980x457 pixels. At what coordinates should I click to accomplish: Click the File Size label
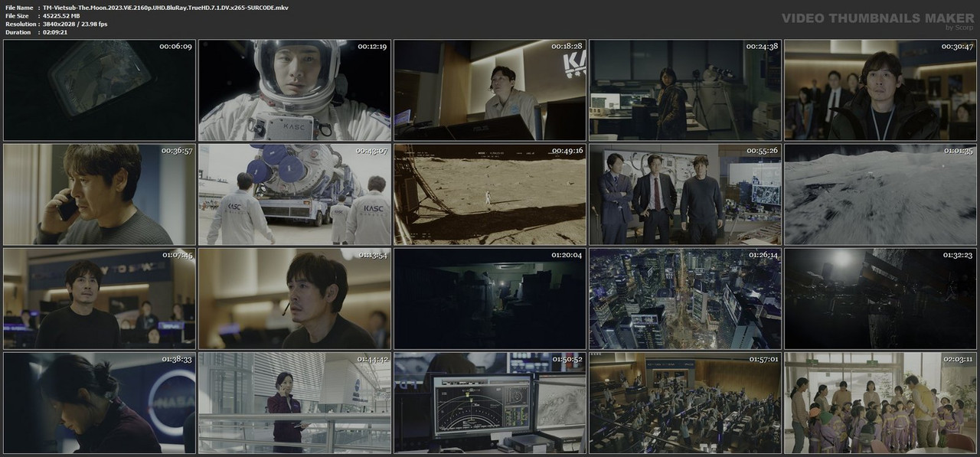coord(17,15)
